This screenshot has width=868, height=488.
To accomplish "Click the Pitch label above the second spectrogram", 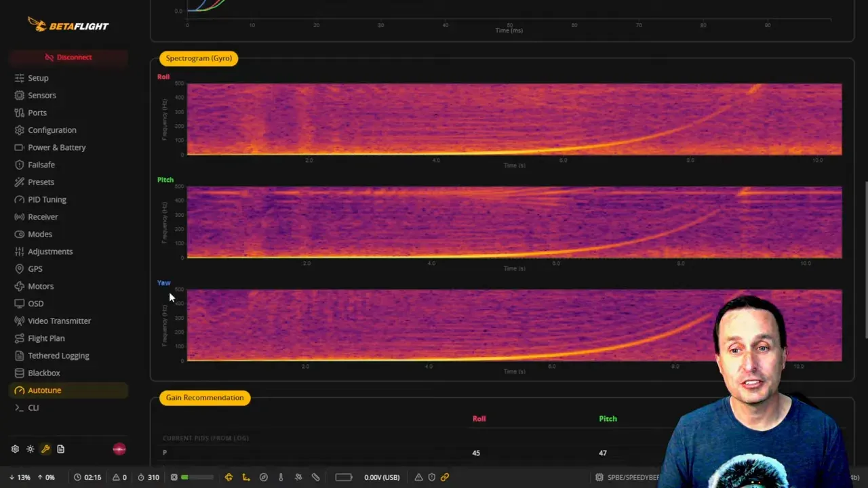I will [x=165, y=180].
